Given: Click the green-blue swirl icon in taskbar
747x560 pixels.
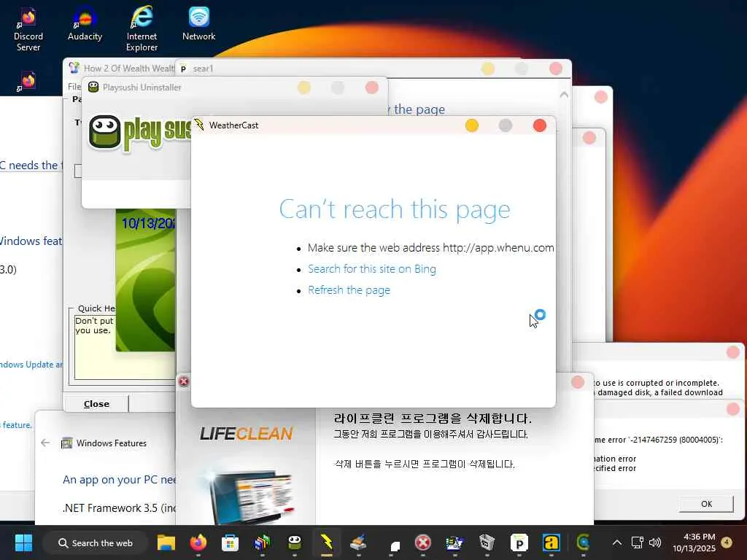Looking at the screenshot, I should 583,542.
